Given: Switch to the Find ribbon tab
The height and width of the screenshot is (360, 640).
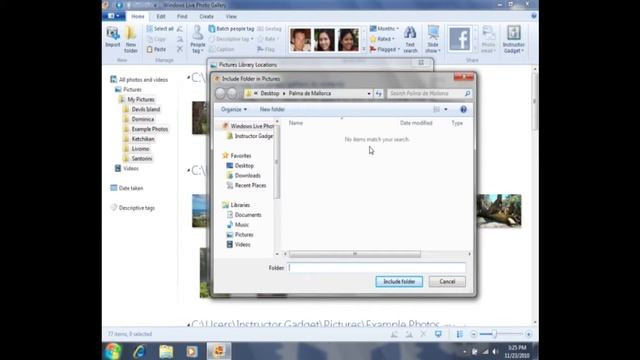Looking at the screenshot, I should pyautogui.click(x=182, y=16).
